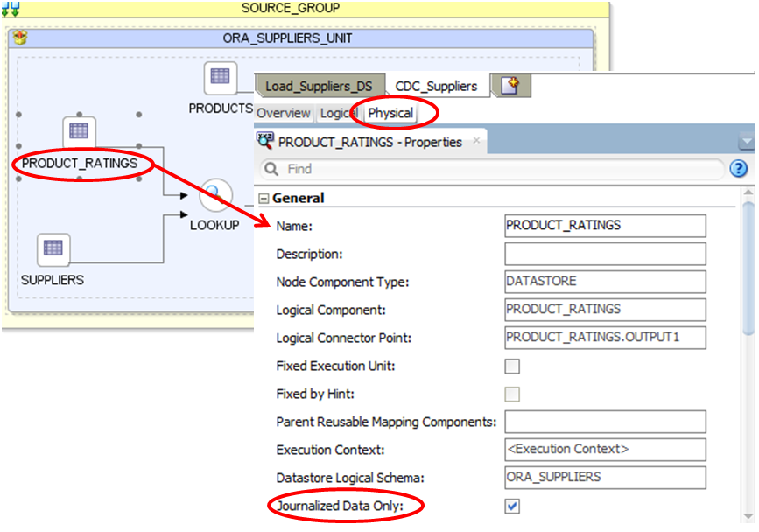
Task: Click the SOURCE_GROUP header
Action: (x=305, y=8)
